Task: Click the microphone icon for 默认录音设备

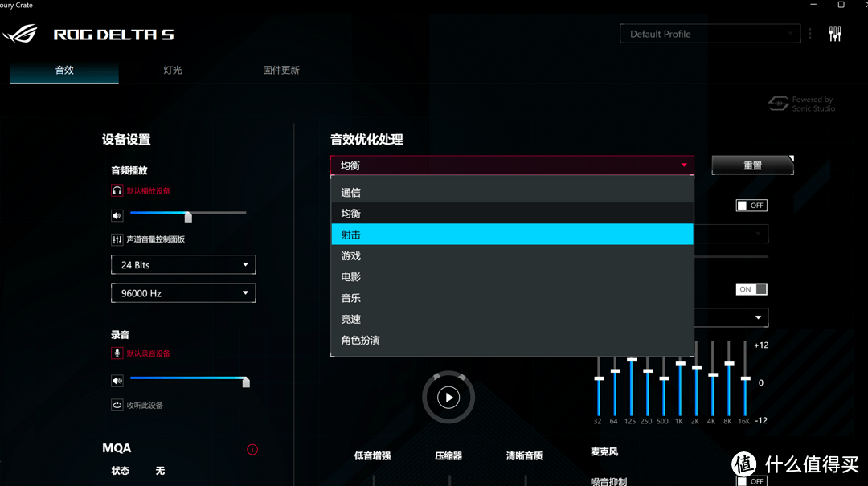Action: coord(117,355)
